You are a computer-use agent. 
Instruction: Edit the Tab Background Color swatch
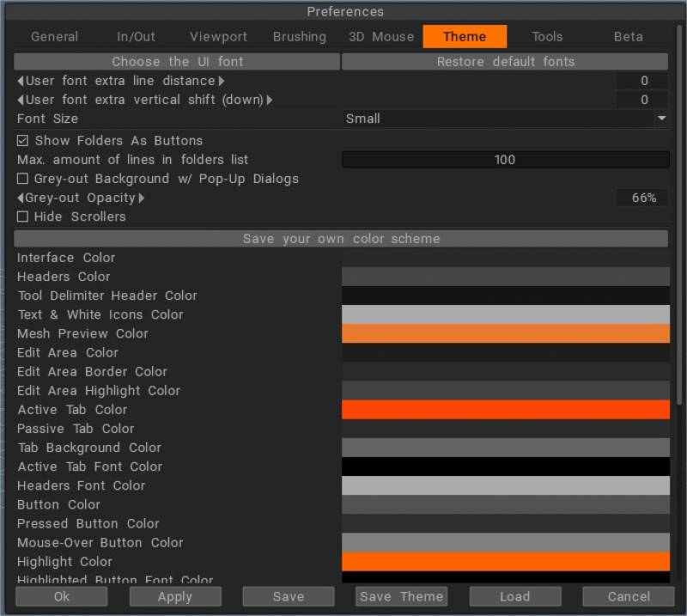tap(506, 448)
